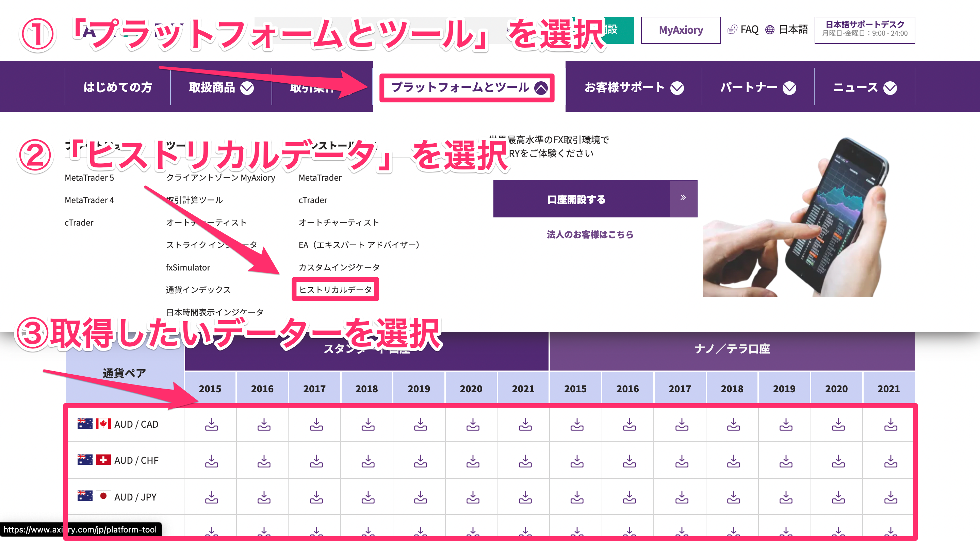Select MetaTrader 5 platform link
Viewport: 980px width, 541px height.
(89, 178)
